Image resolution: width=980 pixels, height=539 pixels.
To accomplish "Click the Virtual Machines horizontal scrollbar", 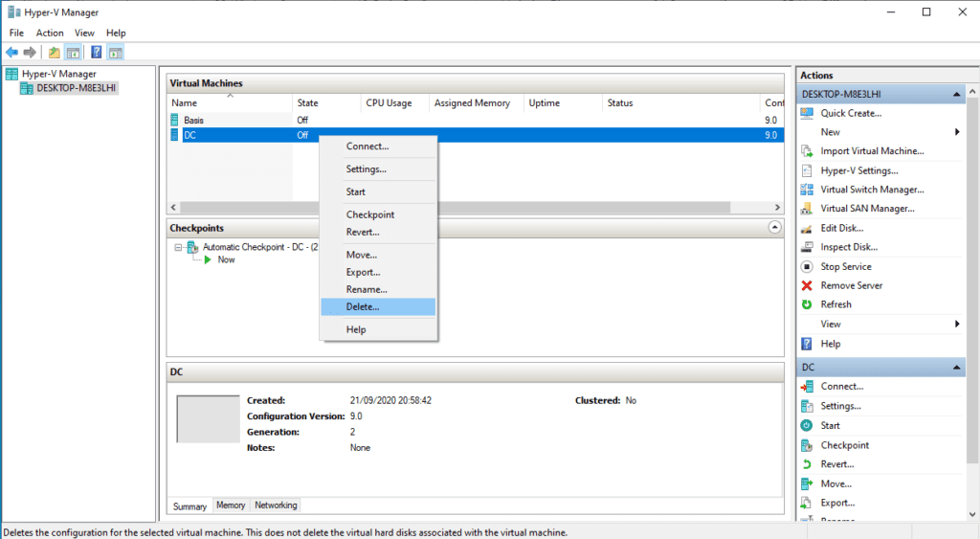I will [x=455, y=207].
